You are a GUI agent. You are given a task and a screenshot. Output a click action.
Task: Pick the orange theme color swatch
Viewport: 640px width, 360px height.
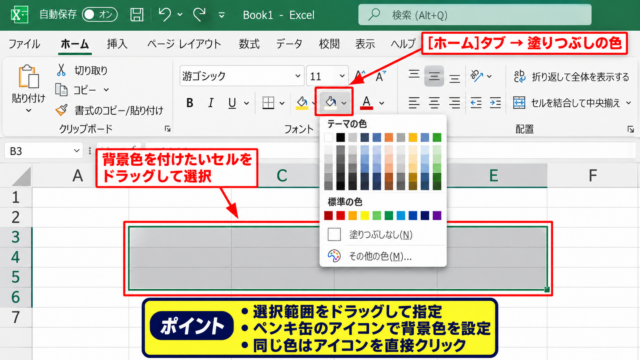(389, 137)
